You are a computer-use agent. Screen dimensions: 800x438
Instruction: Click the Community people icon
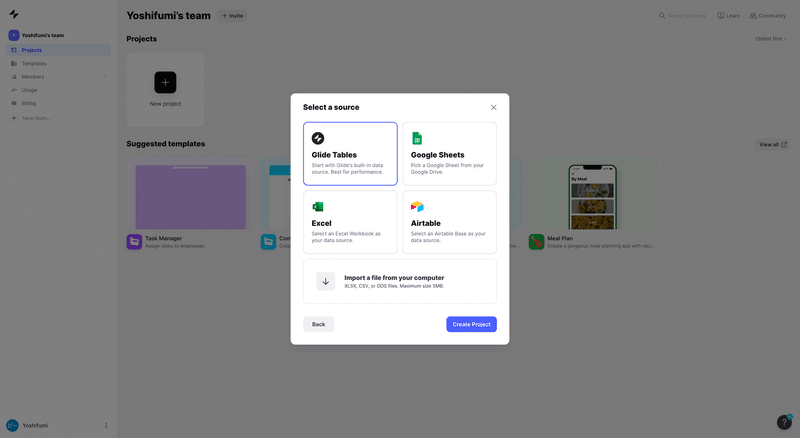(x=753, y=16)
